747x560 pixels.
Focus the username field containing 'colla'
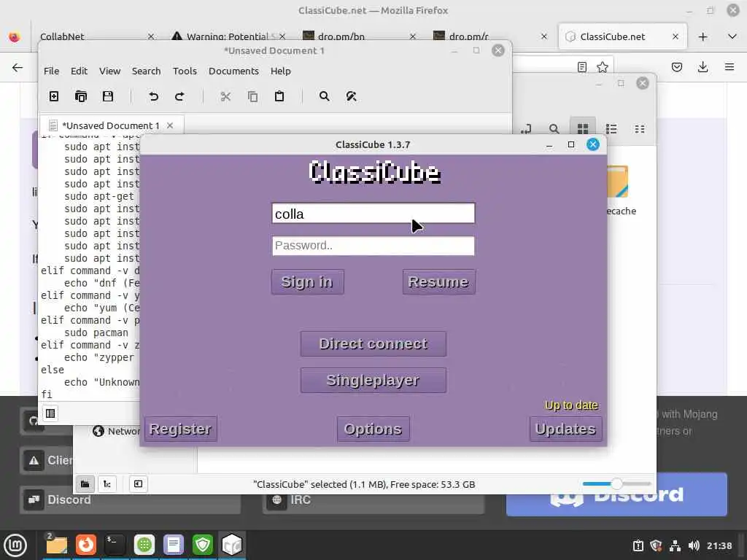pos(373,214)
